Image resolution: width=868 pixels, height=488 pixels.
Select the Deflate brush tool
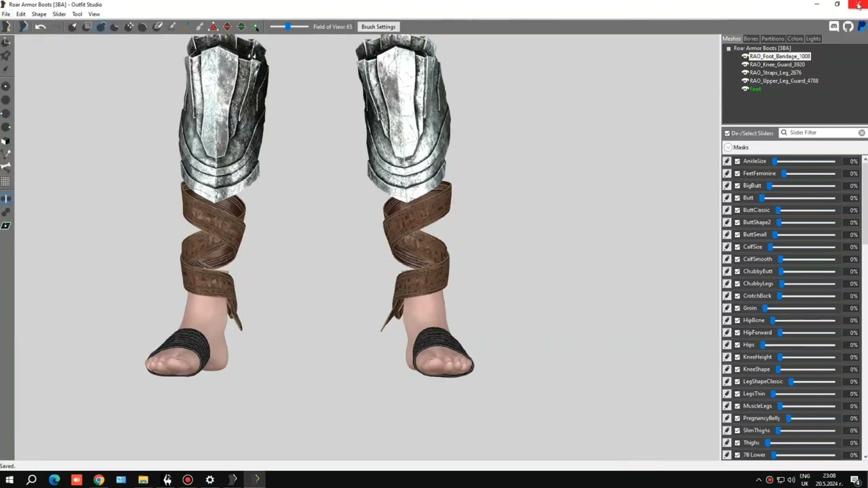115,27
